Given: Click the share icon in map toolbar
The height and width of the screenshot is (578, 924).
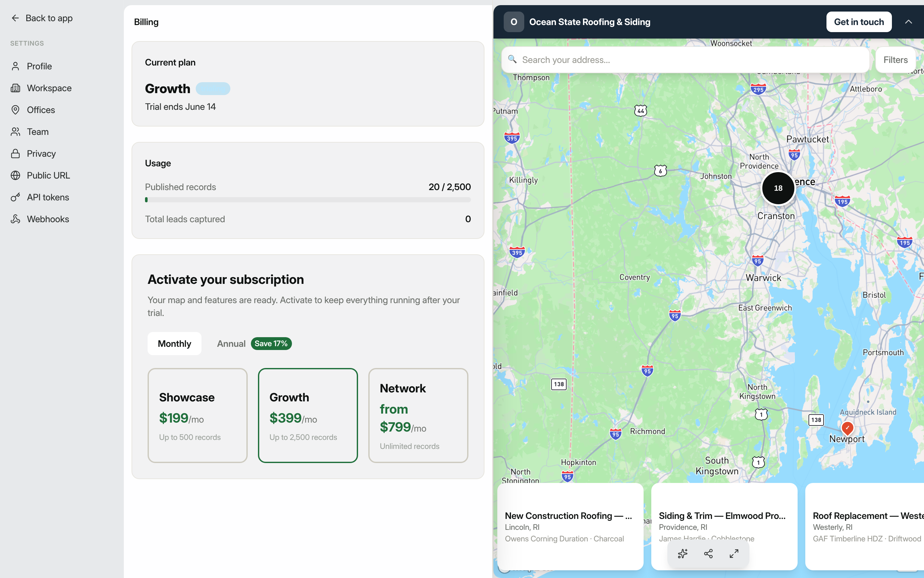Looking at the screenshot, I should tap(708, 554).
